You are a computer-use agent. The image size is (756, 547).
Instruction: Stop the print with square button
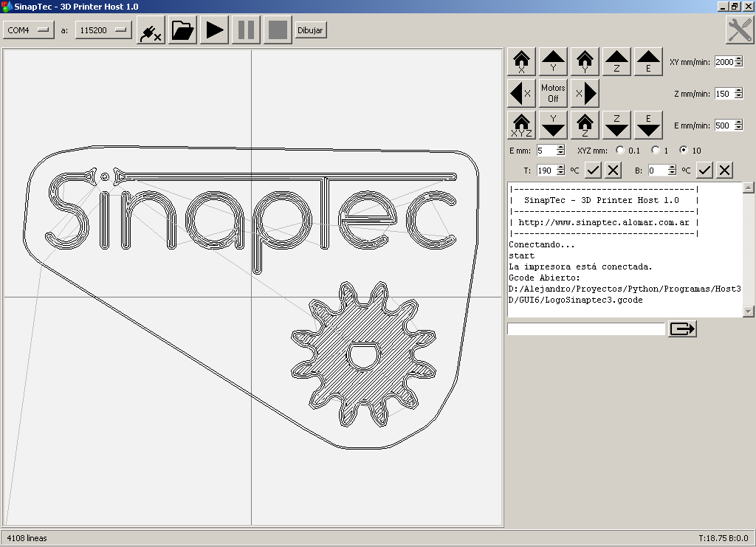(x=278, y=30)
